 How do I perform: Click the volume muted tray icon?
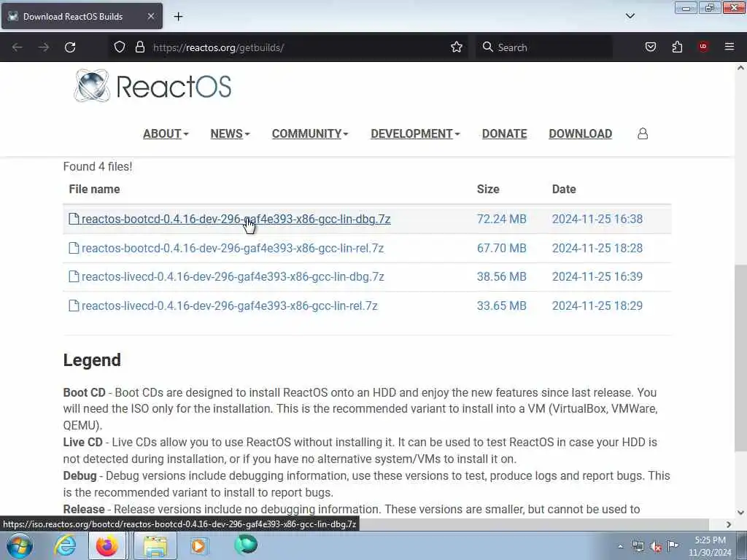tap(656, 546)
